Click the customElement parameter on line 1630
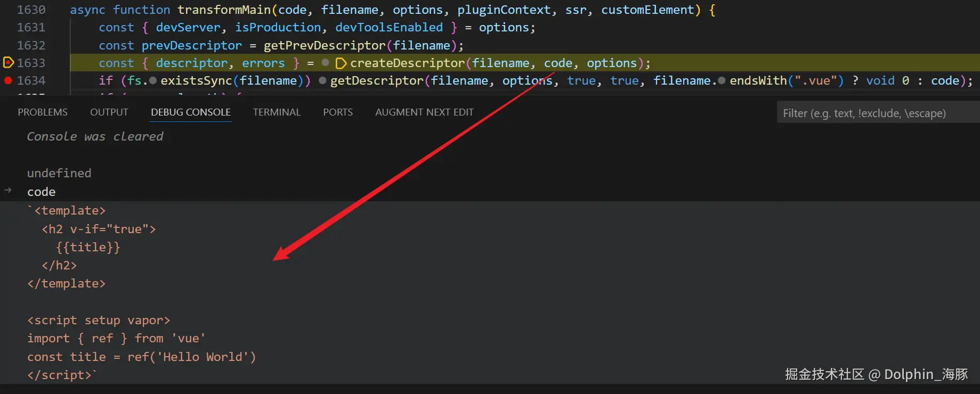This screenshot has width=980, height=394. coord(647,10)
